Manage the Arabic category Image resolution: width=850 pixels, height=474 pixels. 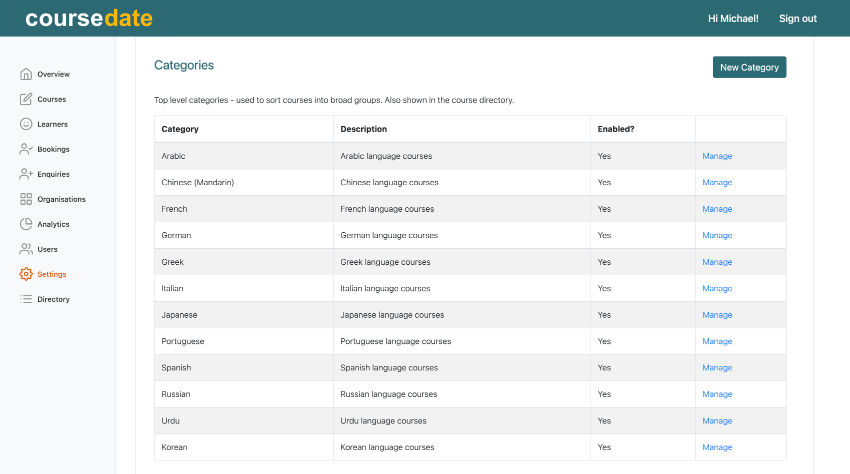click(717, 156)
